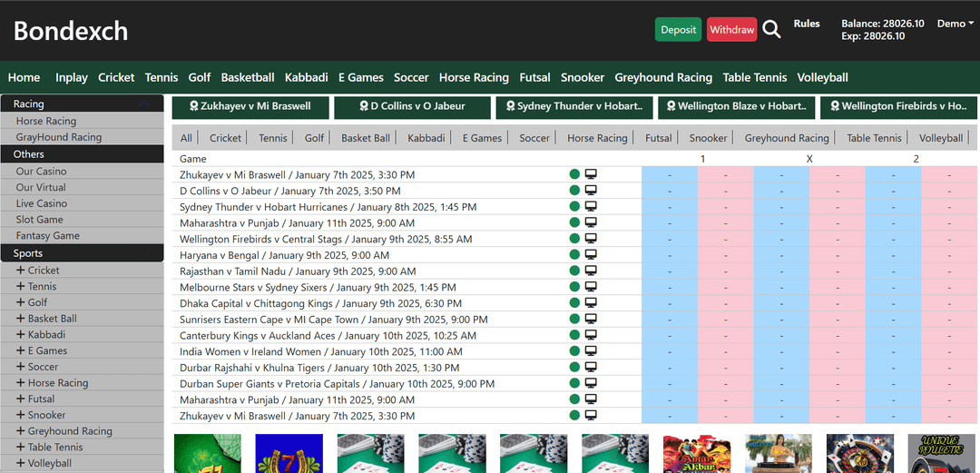The width and height of the screenshot is (980, 473).
Task: Open Fantasy Game in the sidebar
Action: click(47, 235)
